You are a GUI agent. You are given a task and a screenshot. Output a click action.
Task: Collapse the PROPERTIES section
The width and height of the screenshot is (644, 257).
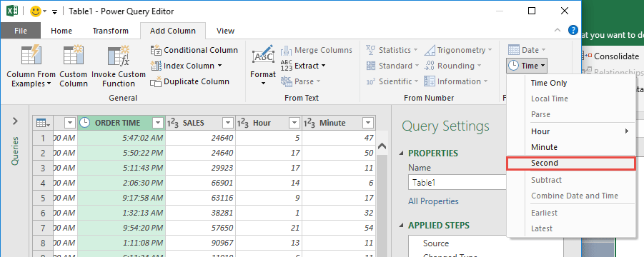(x=402, y=153)
